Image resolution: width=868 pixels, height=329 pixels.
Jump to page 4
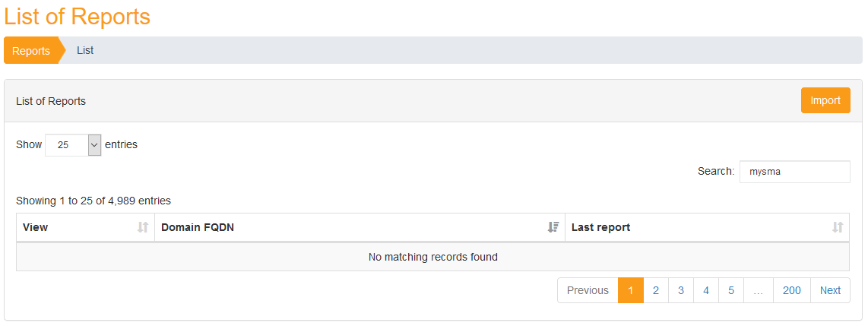(x=706, y=290)
